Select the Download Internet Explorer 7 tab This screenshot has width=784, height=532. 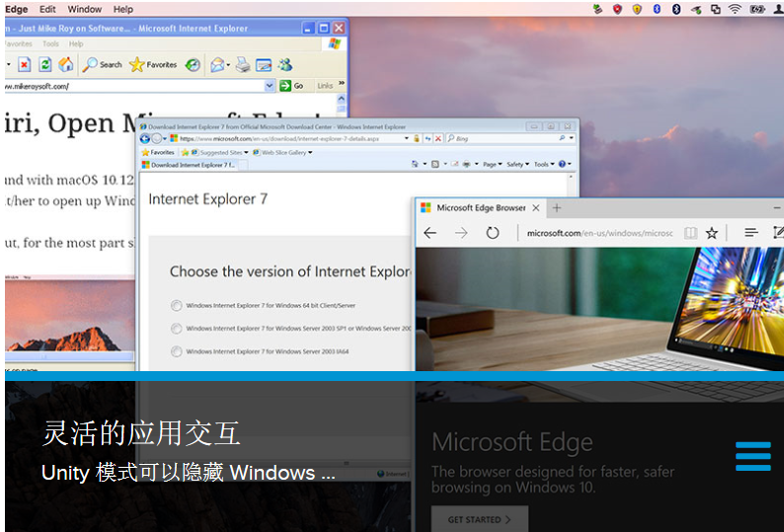click(x=190, y=165)
